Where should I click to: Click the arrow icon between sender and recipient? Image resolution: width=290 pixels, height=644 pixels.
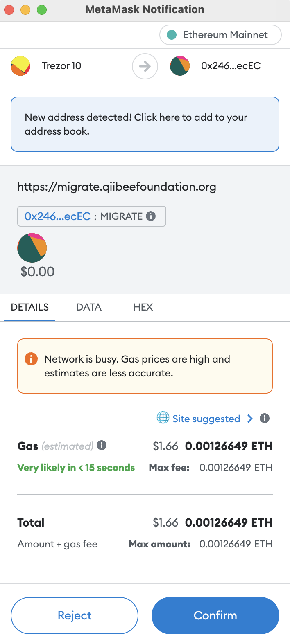point(145,66)
